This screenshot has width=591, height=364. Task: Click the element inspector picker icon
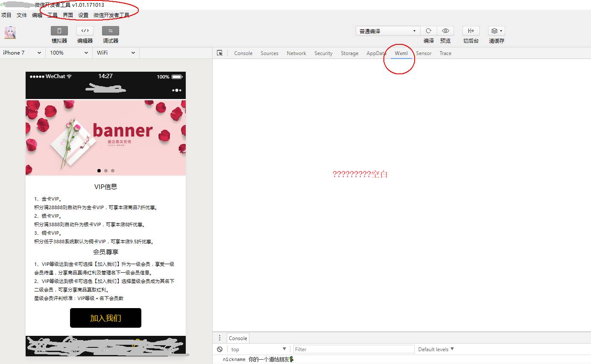pyautogui.click(x=220, y=53)
